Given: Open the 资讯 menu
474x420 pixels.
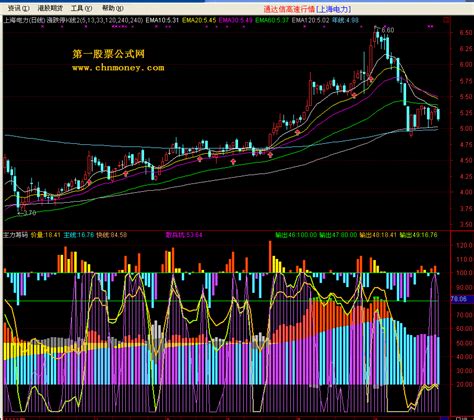Looking at the screenshot, I should 18,8.
